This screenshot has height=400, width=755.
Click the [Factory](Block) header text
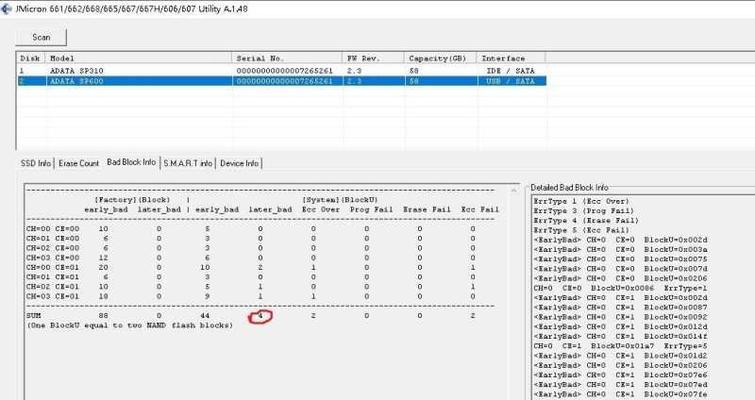click(x=132, y=200)
